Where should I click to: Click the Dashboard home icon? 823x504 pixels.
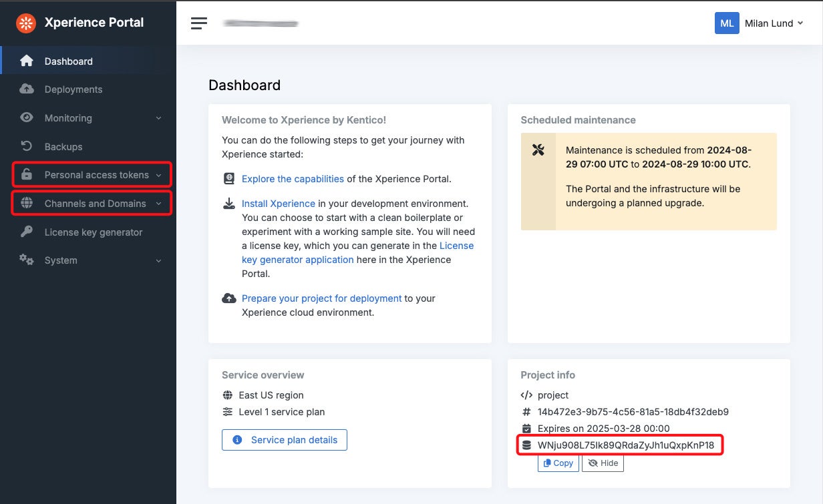coord(27,61)
